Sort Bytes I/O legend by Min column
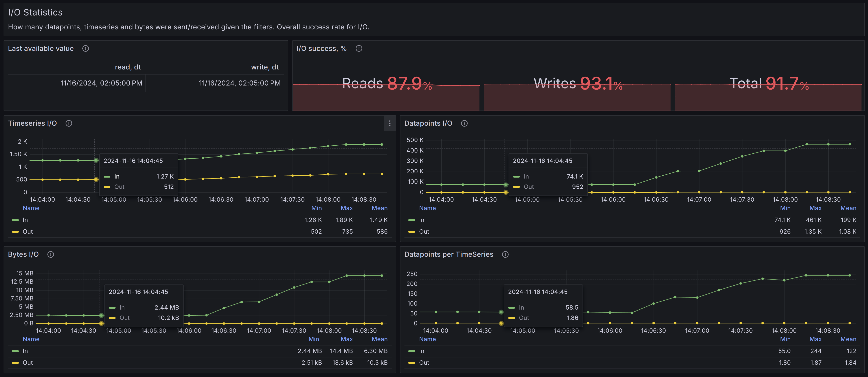Image resolution: width=868 pixels, height=377 pixels. 313,339
